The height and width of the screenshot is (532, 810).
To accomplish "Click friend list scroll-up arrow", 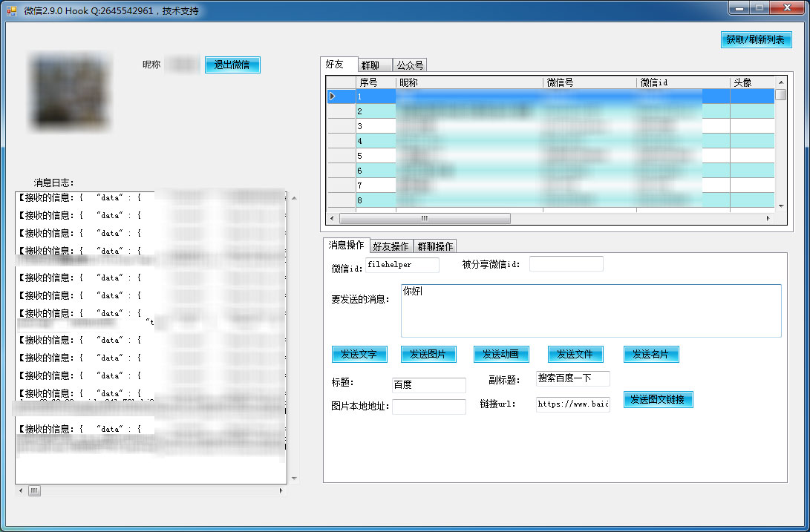I will 780,82.
